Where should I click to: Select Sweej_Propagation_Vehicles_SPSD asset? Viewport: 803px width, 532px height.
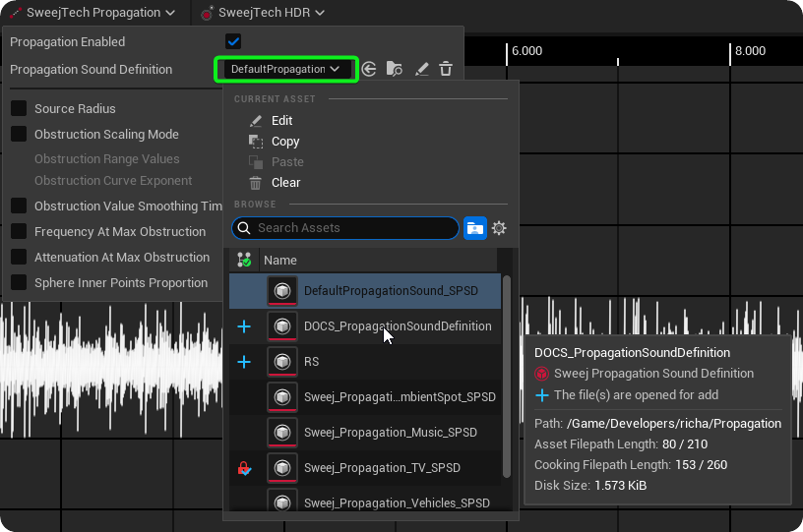[365, 501]
